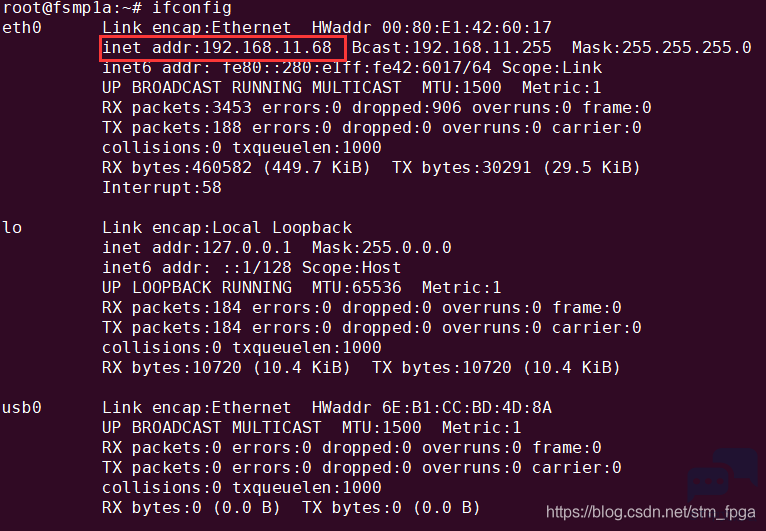Click the red-boxed inet addr 192.168.11.68
This screenshot has height=531, width=766.
(x=222, y=48)
